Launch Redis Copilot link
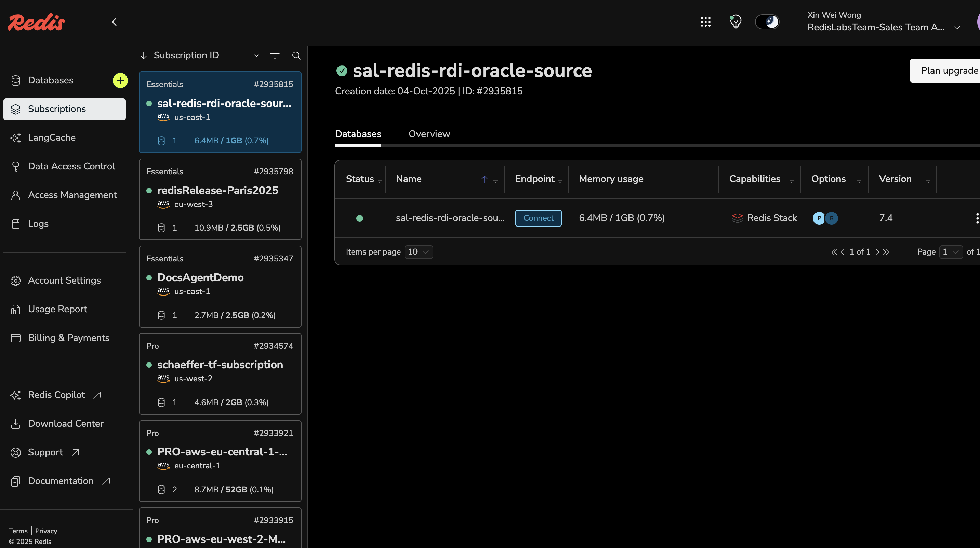 pos(56,395)
